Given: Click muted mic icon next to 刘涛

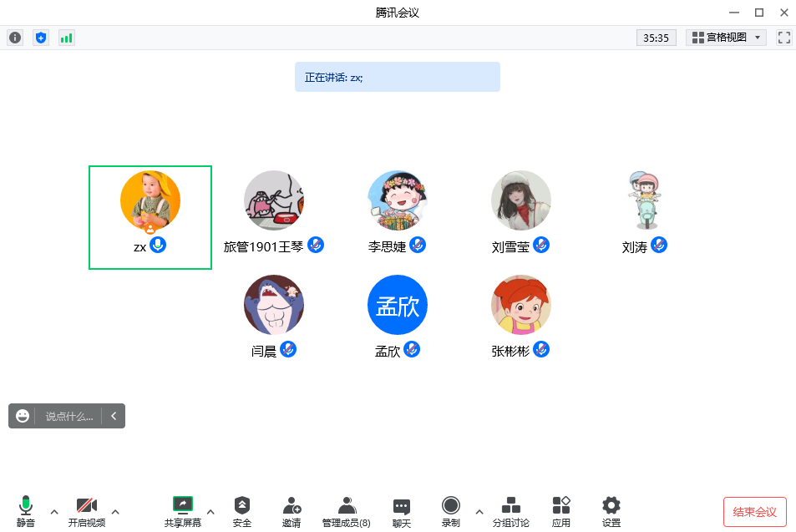Looking at the screenshot, I should click(659, 246).
